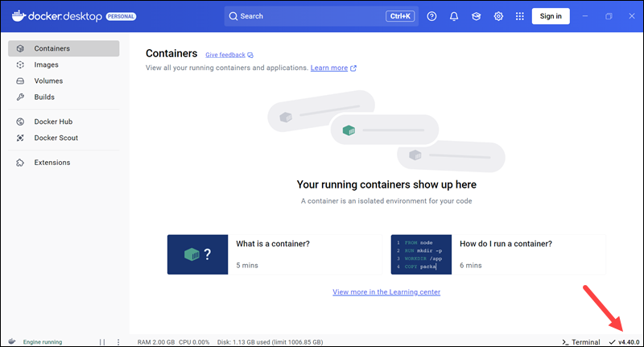The height and width of the screenshot is (347, 644).
Task: Select Containers in the sidebar
Action: pos(64,48)
